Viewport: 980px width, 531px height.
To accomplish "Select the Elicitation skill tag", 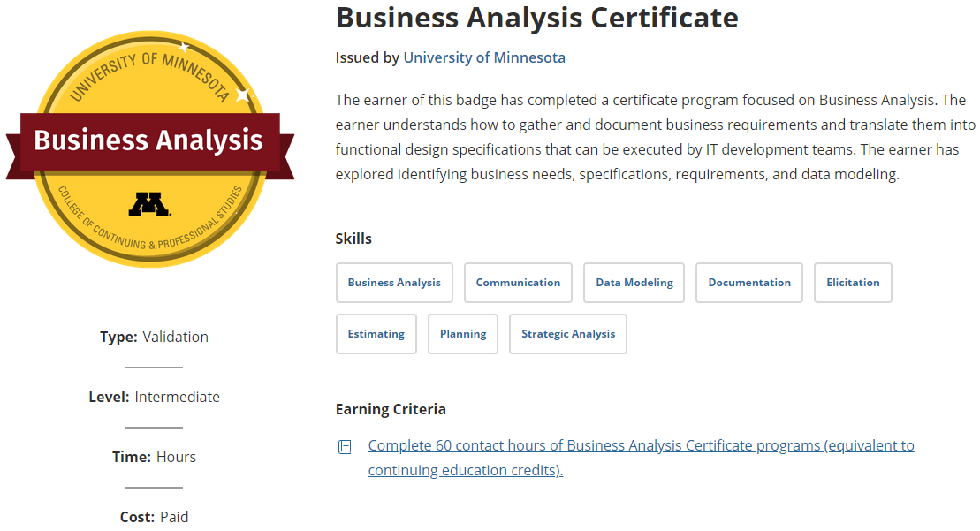I will coord(853,282).
